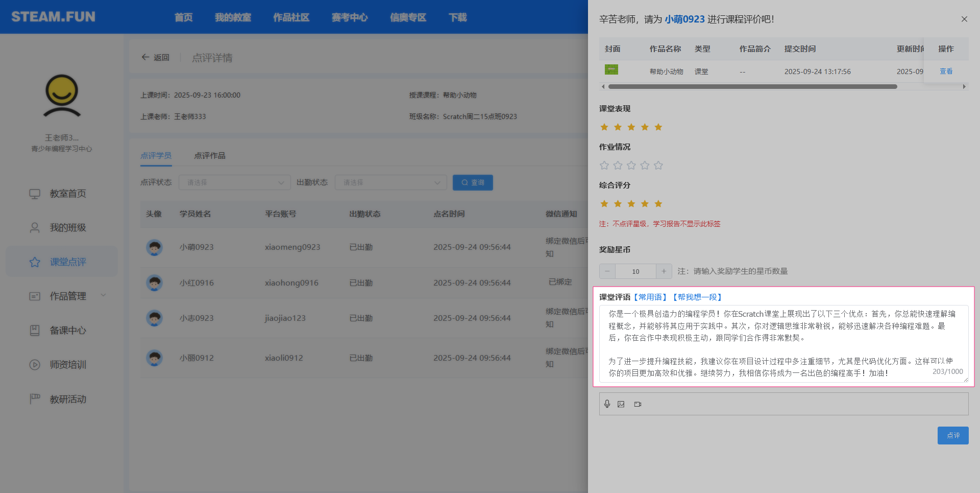Click the image upload icon
Viewport: 980px width, 493px height.
pos(621,404)
